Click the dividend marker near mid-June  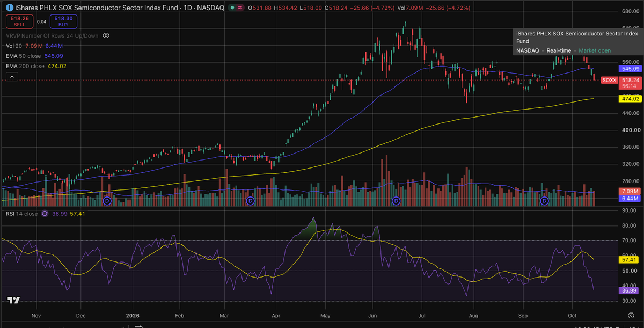coord(396,201)
